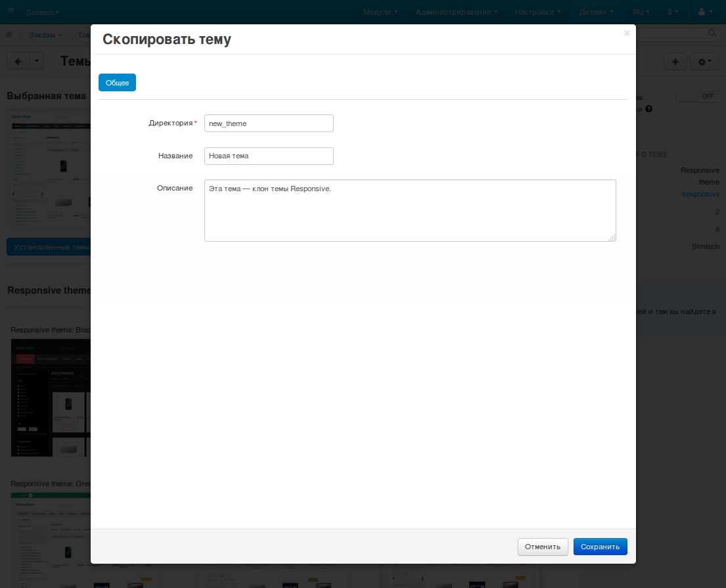The image size is (726, 588).
Task: Click the Описание text area
Action: 410,210
